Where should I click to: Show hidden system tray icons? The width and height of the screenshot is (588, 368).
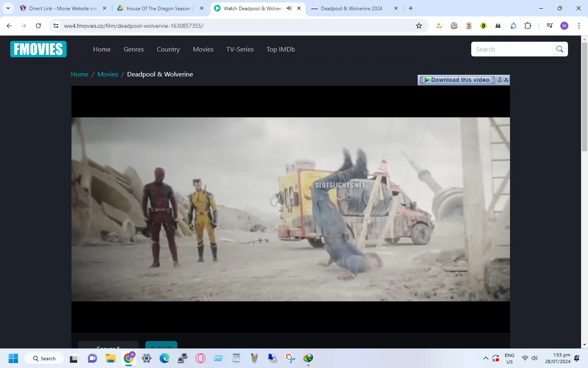pyautogui.click(x=486, y=359)
